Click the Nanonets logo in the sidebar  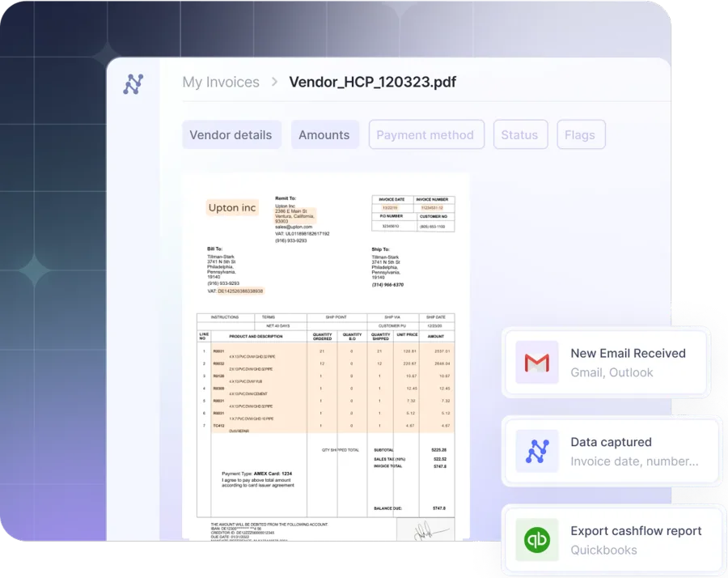point(133,84)
